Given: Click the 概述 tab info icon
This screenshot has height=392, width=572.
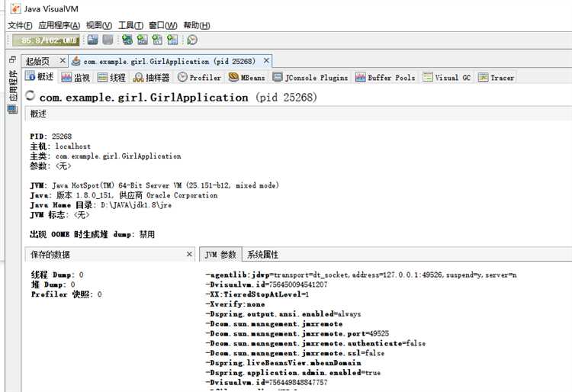Looking at the screenshot, I should coord(30,76).
